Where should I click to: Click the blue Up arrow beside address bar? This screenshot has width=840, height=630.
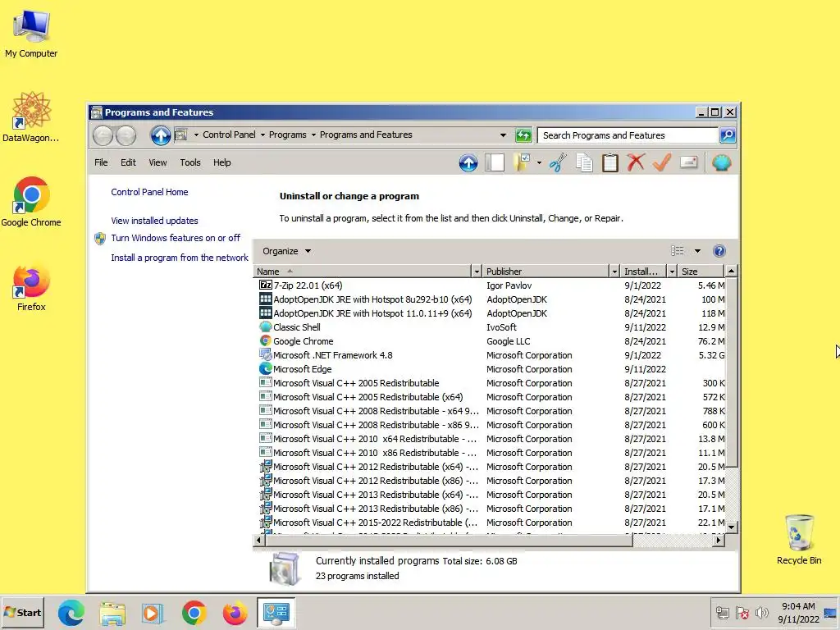pos(160,135)
